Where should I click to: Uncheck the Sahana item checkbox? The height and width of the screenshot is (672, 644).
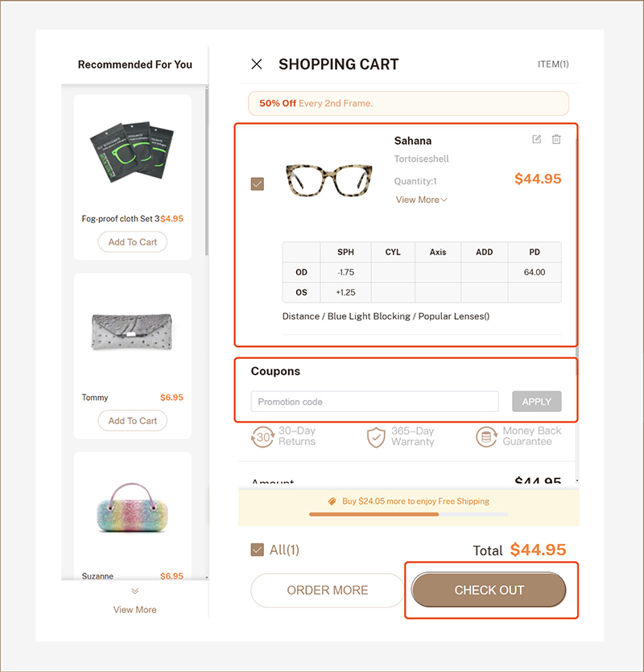(258, 183)
